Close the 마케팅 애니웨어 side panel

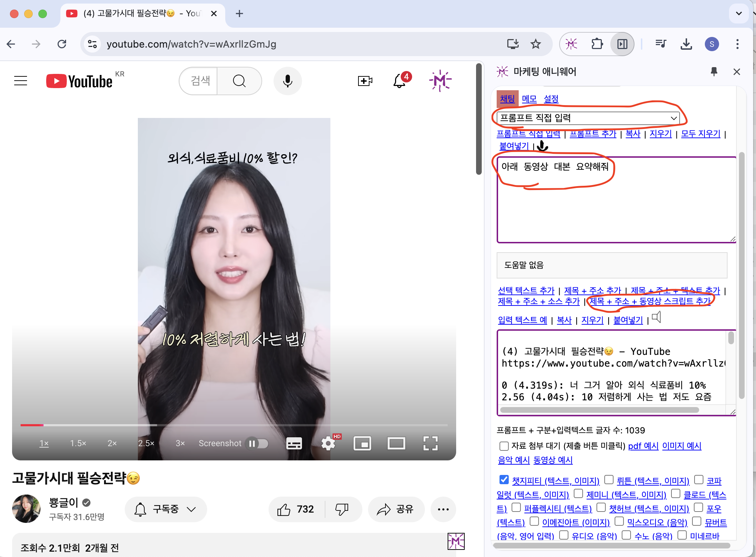coord(737,72)
